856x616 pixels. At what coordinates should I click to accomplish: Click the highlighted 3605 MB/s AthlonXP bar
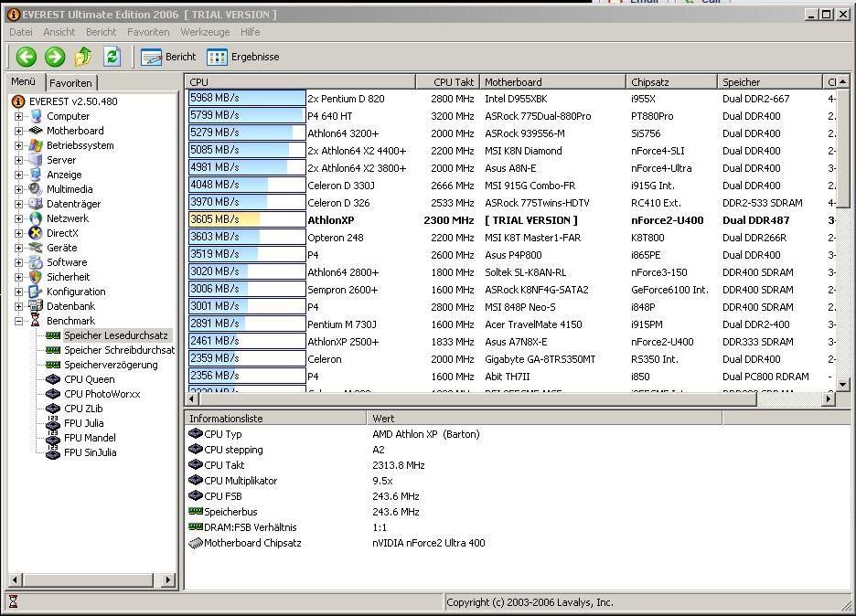(x=247, y=220)
